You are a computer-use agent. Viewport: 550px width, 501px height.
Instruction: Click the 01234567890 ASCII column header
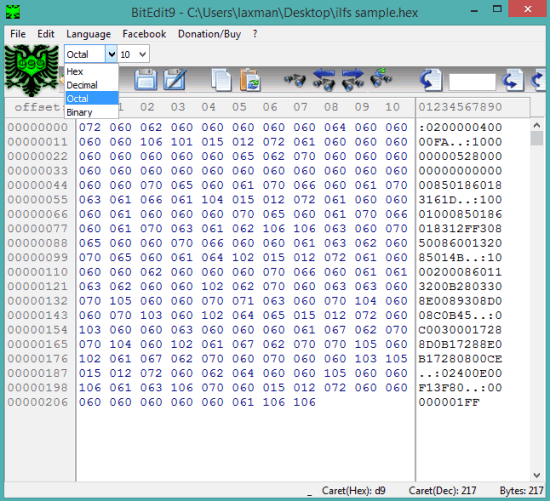pyautogui.click(x=460, y=107)
